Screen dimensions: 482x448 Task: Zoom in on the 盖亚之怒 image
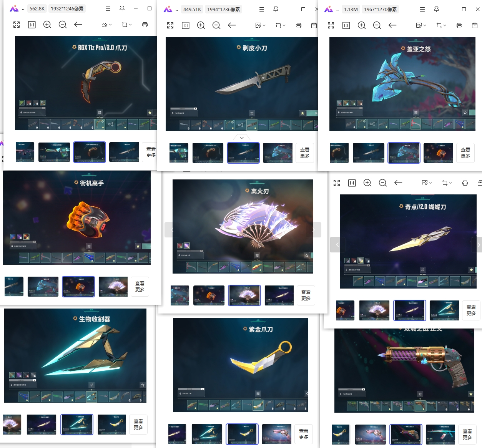(x=362, y=25)
